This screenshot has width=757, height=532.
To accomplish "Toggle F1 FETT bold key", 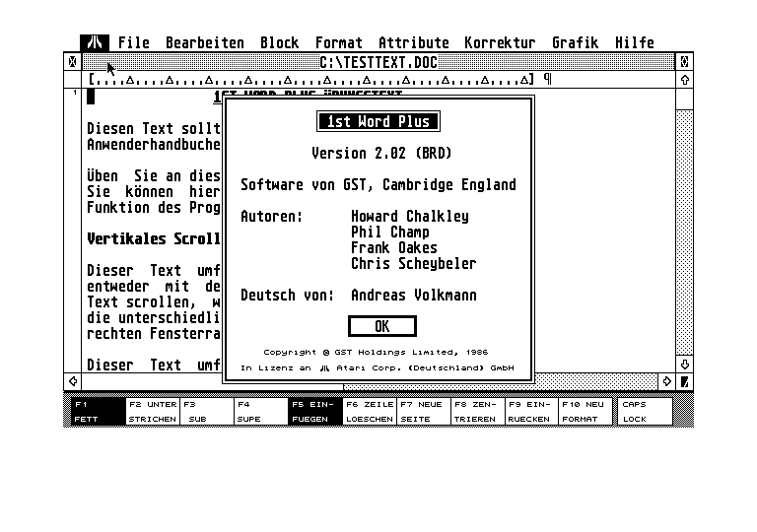I will [98, 411].
